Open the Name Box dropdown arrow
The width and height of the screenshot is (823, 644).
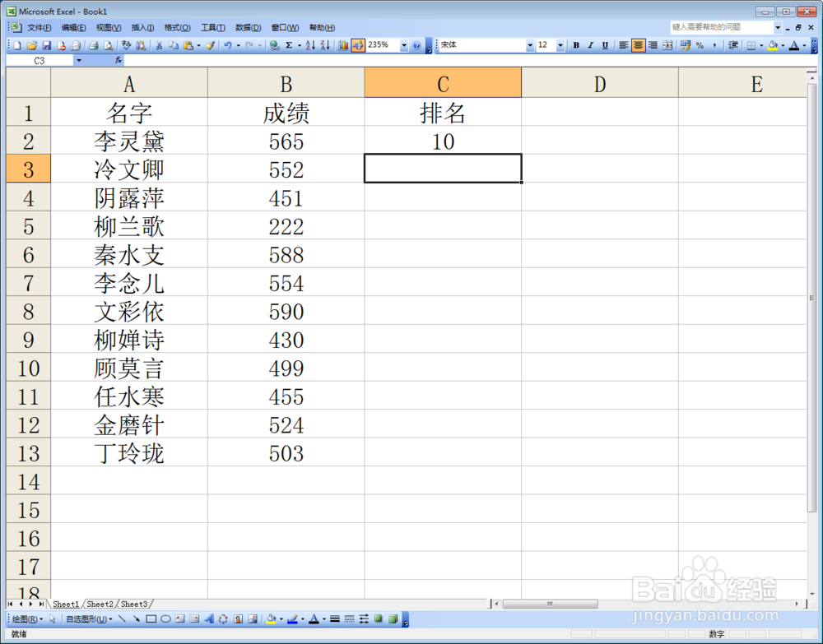tap(79, 60)
